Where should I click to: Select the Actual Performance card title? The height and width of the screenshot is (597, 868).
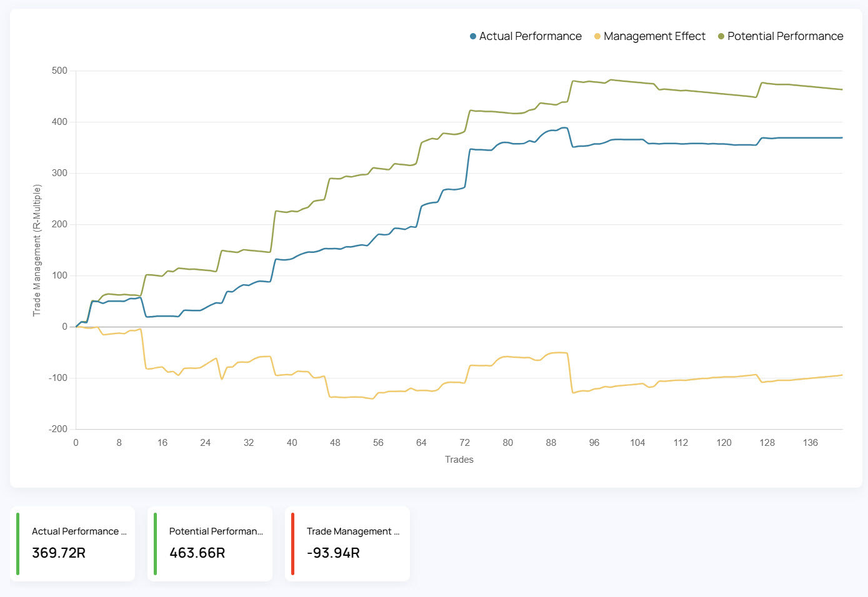[79, 531]
